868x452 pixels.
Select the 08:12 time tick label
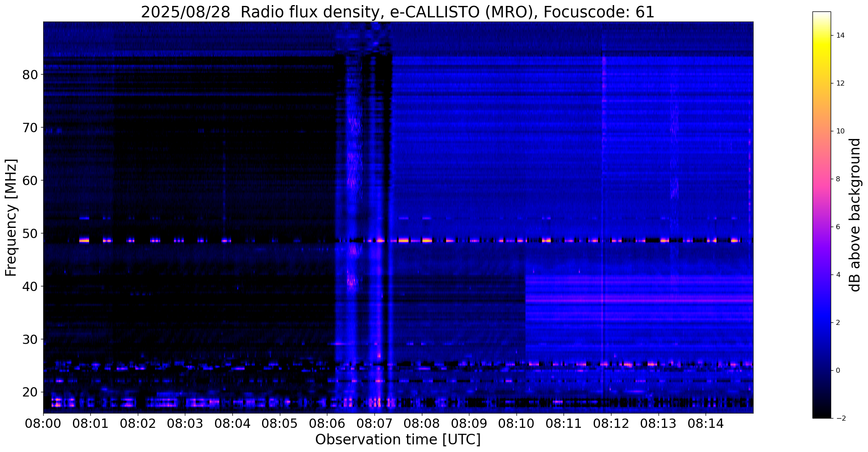pyautogui.click(x=611, y=423)
